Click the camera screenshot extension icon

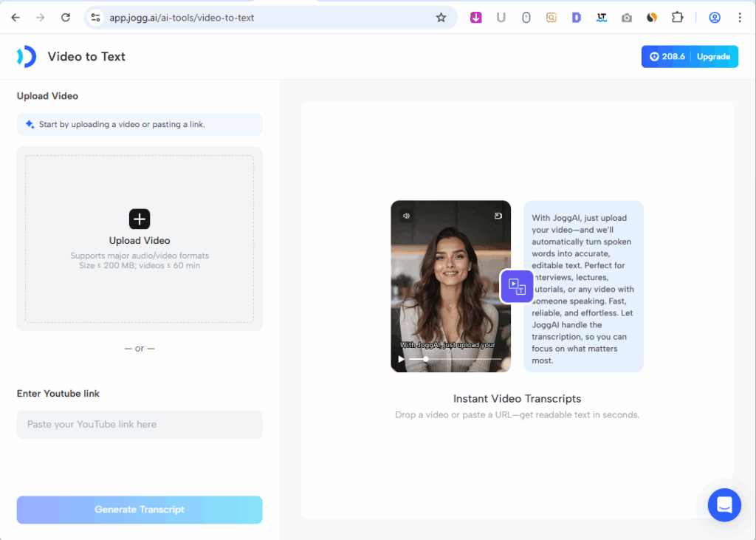[627, 18]
